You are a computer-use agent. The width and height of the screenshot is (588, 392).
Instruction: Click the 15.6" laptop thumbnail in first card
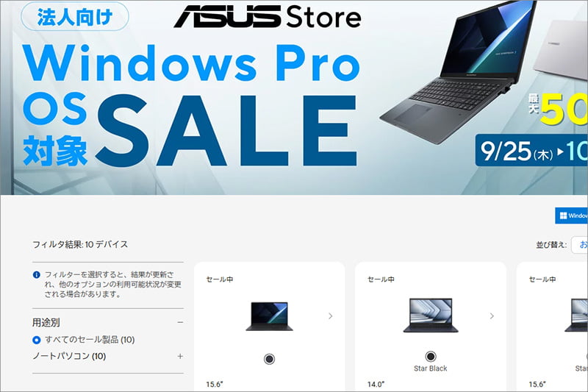[269, 316]
